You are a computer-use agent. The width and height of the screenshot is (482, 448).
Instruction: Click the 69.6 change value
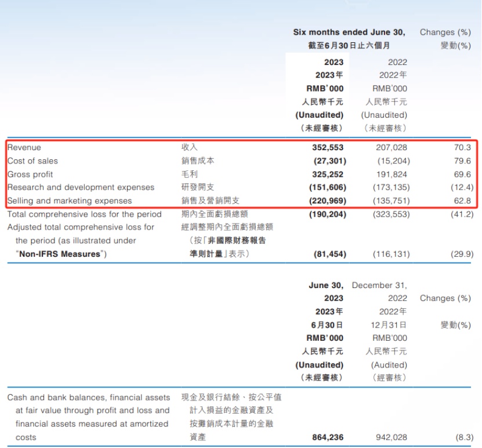tap(462, 174)
